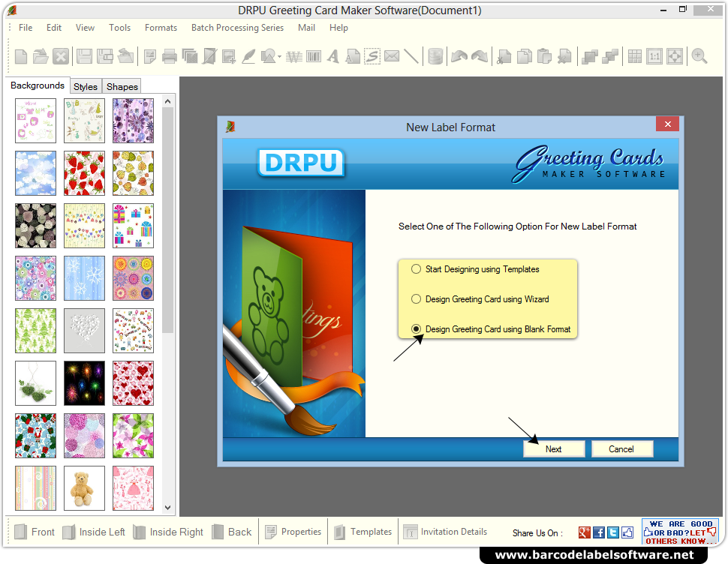Click the fit to window icon
The image size is (728, 564).
675,56
